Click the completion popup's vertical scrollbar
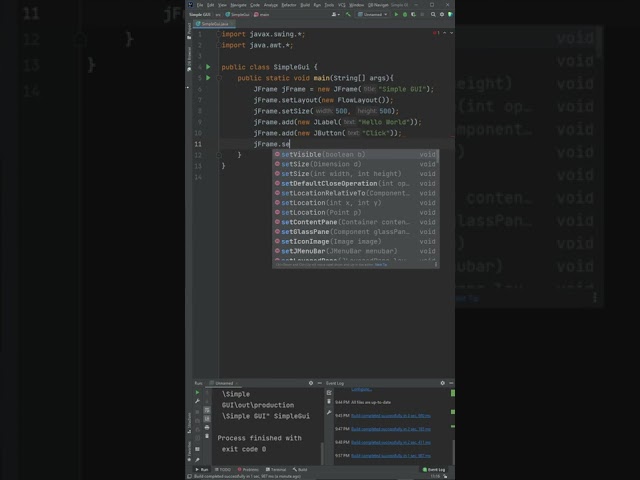 438,156
